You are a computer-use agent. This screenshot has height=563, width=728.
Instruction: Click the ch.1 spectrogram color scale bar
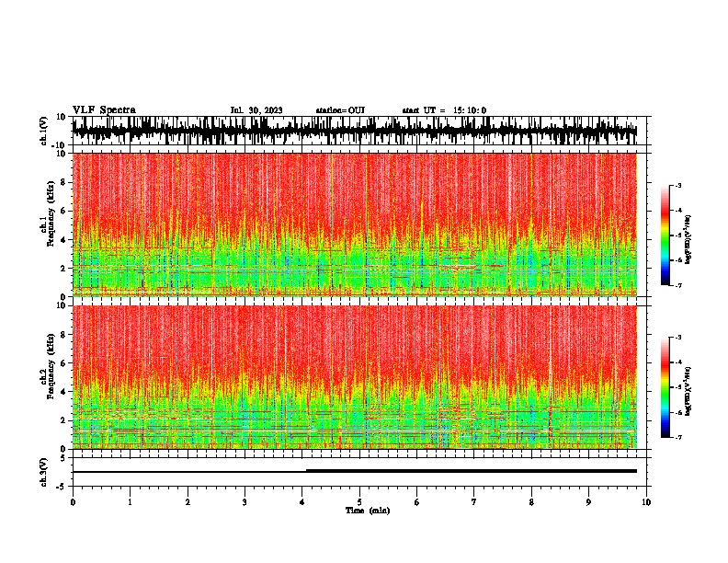665,236
